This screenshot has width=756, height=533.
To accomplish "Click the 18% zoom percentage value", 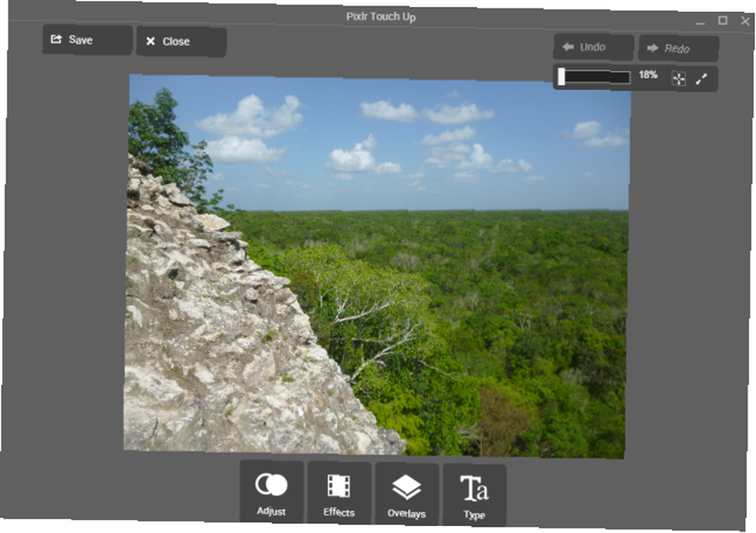I will [648, 75].
